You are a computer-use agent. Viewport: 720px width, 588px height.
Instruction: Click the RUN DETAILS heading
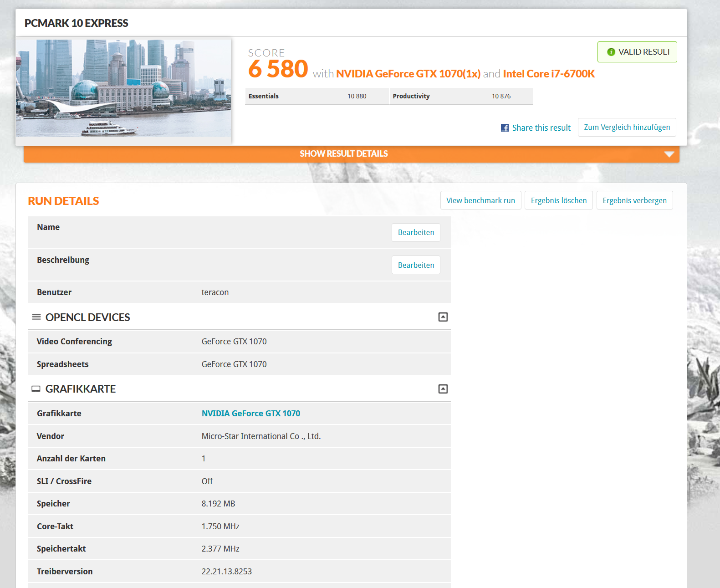(x=63, y=201)
